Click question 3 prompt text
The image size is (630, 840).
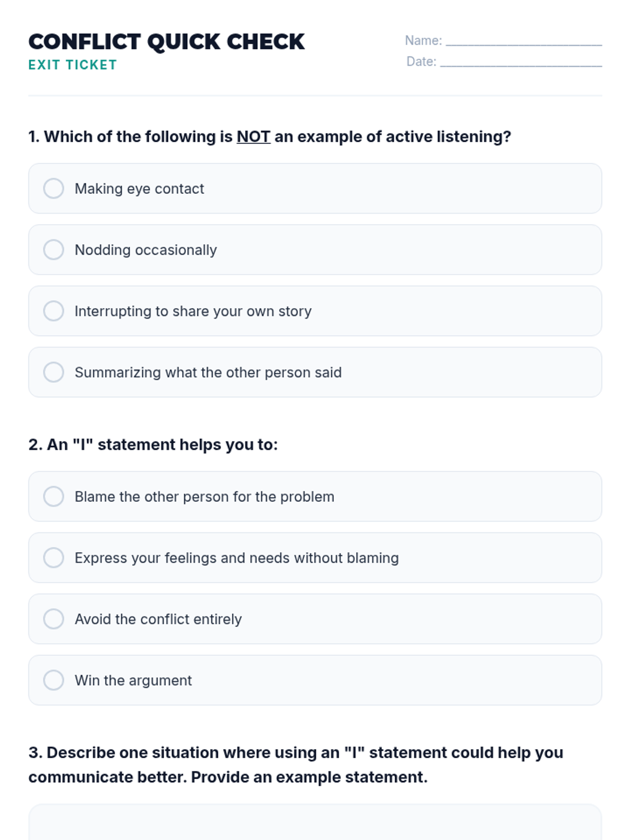(295, 764)
